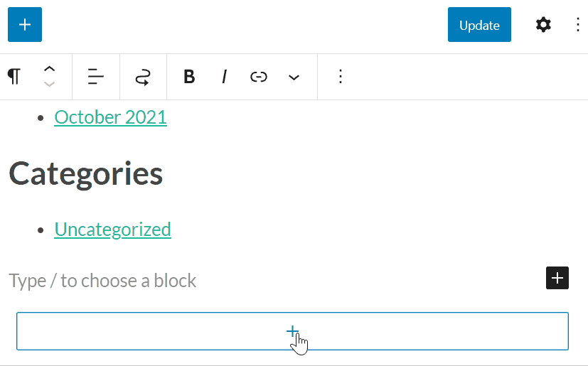Click the 'Type / to choose a block' field
Viewport: 588px width, 366px height.
[102, 281]
